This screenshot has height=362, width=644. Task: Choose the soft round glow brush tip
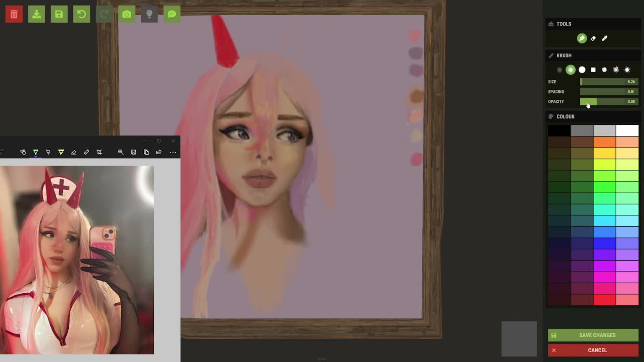pyautogui.click(x=571, y=70)
